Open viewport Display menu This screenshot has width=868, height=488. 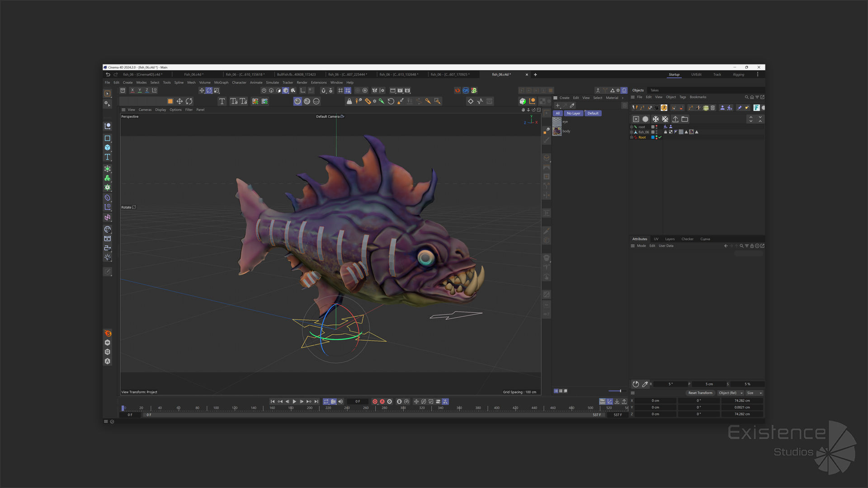[160, 110]
